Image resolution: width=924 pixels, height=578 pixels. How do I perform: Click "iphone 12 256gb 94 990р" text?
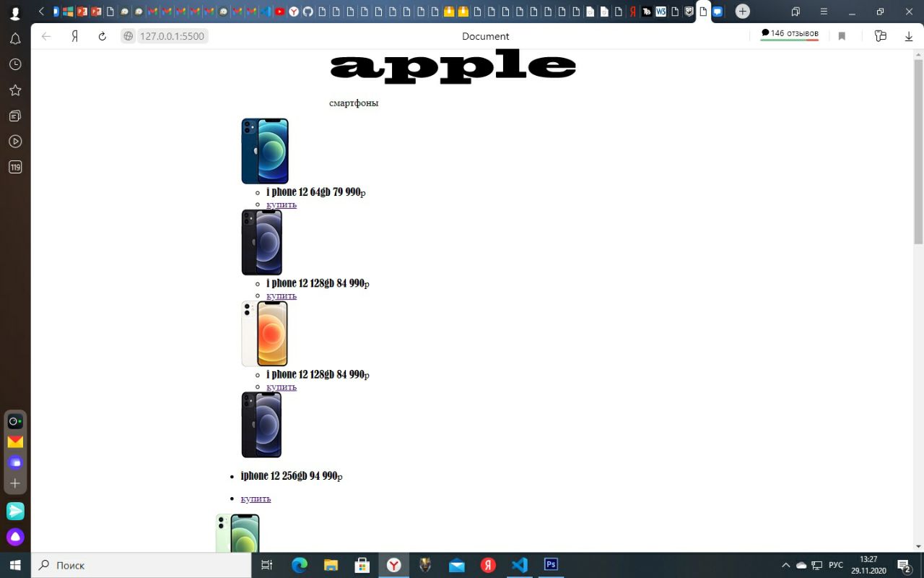point(292,476)
